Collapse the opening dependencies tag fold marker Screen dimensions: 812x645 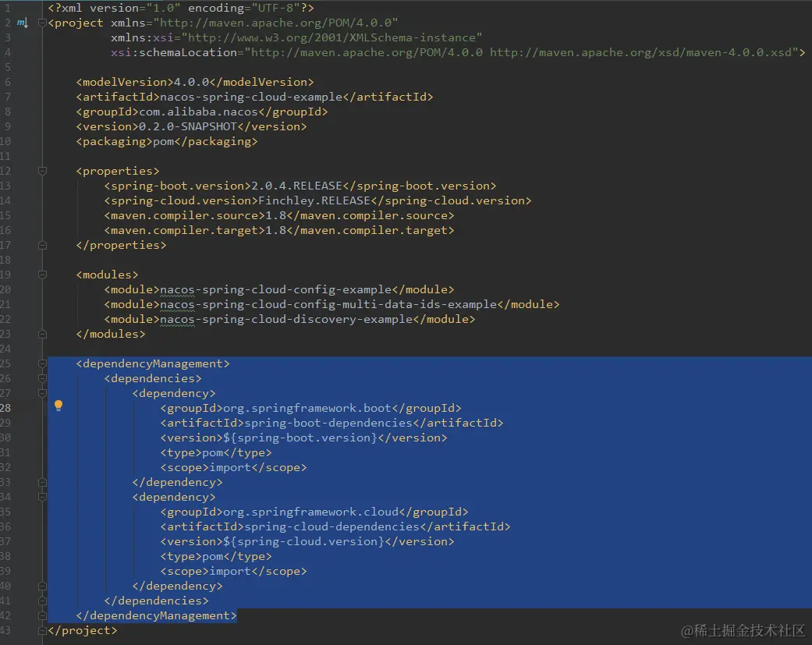(42, 378)
